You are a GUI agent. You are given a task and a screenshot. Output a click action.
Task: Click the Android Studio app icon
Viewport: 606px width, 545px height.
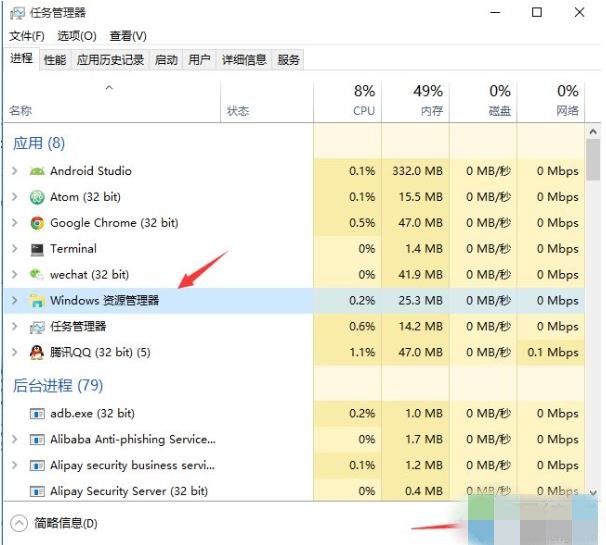coord(37,171)
